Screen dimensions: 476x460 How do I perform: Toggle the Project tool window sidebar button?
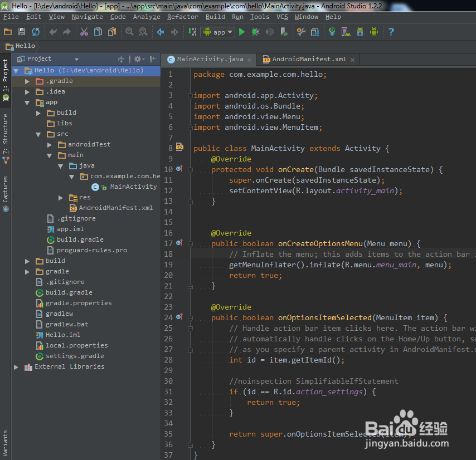(6, 81)
